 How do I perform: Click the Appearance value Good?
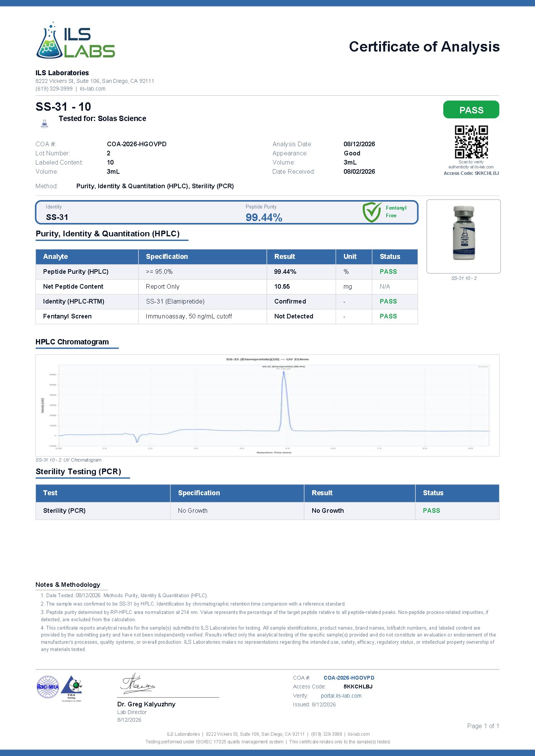pos(352,153)
